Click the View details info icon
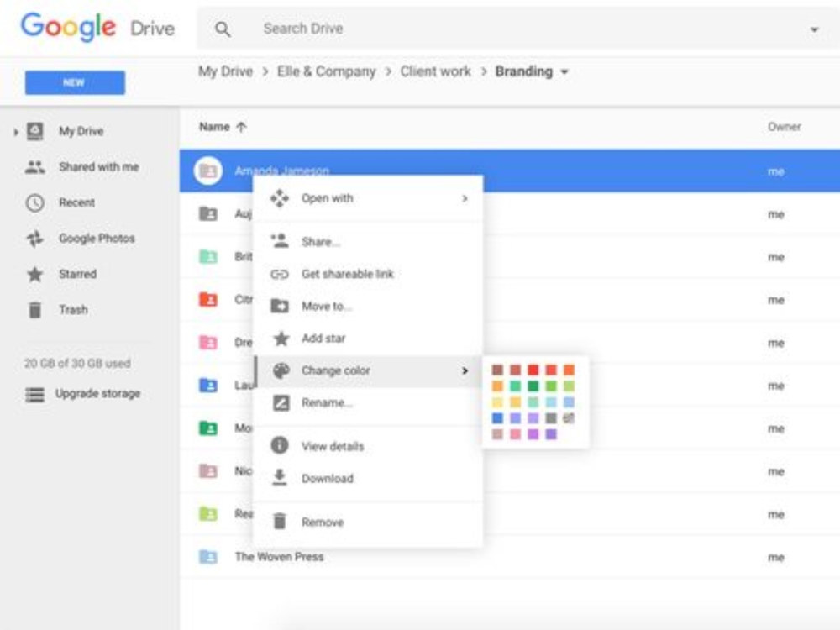 tap(280, 445)
